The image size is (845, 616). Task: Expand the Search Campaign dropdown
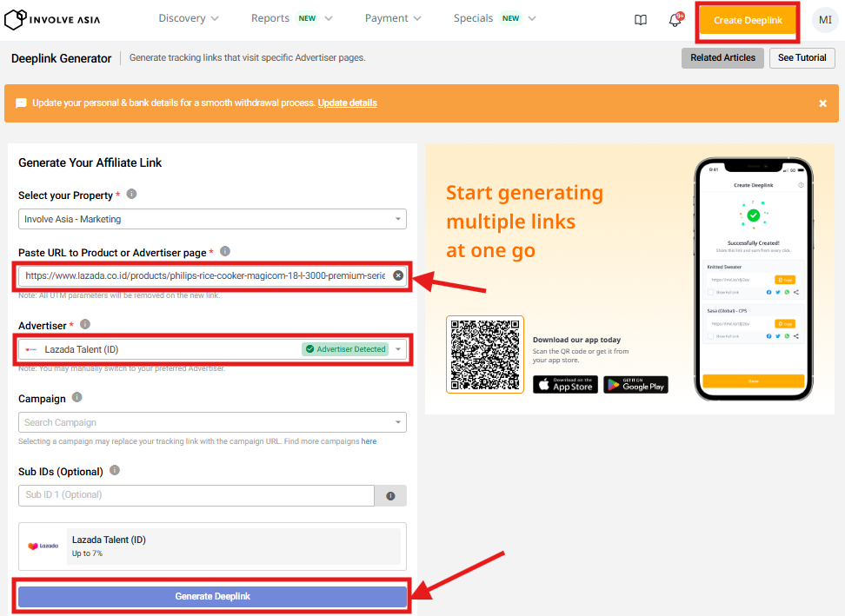(212, 422)
